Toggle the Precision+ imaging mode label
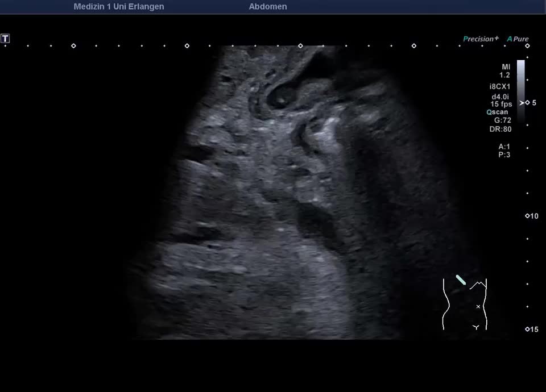The image size is (546, 392). 481,39
